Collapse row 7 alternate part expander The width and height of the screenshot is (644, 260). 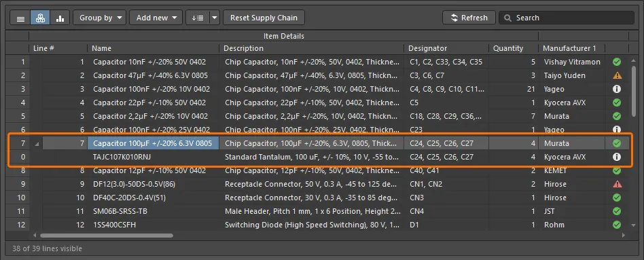[37, 144]
